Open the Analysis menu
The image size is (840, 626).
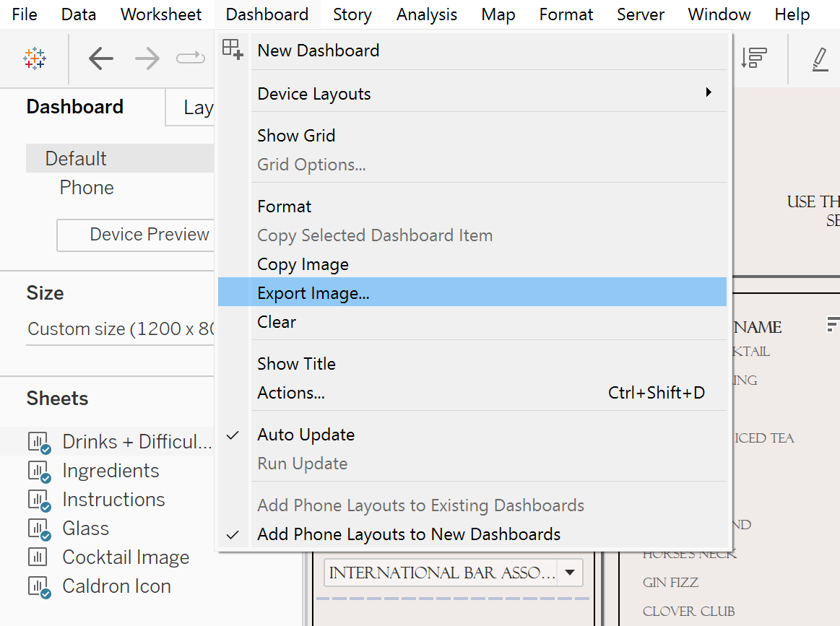coord(426,14)
